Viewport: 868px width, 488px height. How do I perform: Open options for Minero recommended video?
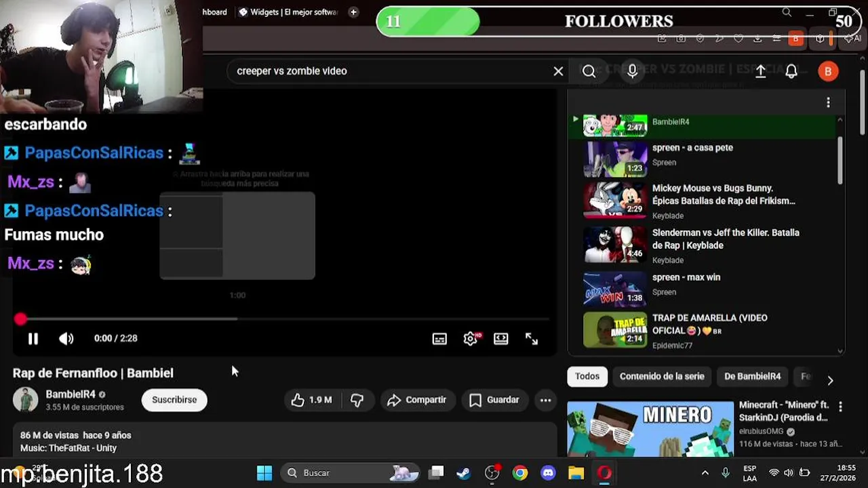click(840, 407)
